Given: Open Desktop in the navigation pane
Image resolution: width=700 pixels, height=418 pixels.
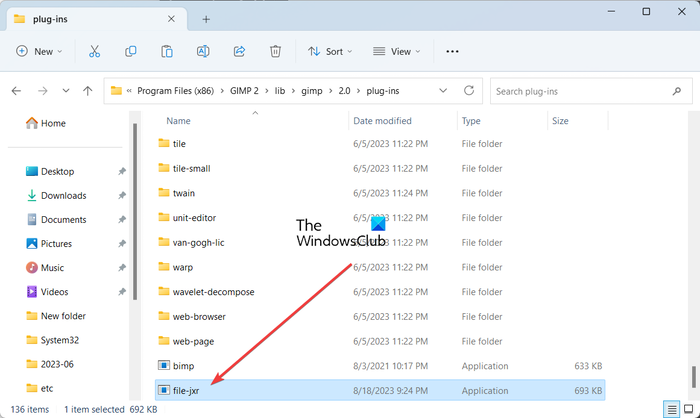Looking at the screenshot, I should [x=57, y=171].
